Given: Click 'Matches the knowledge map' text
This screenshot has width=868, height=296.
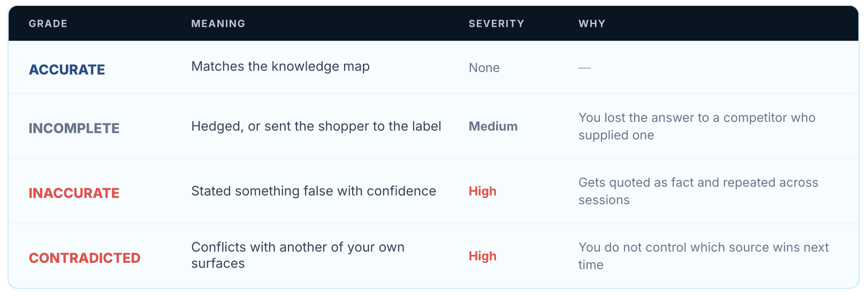Looking at the screenshot, I should tap(280, 67).
